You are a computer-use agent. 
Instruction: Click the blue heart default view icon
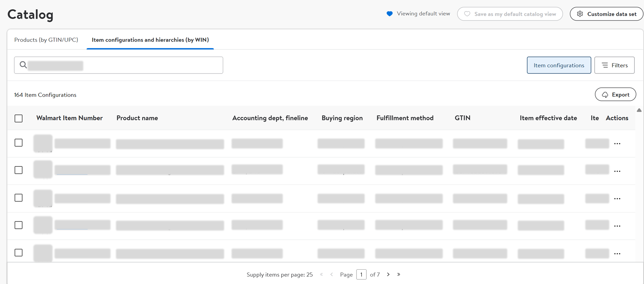coord(390,14)
